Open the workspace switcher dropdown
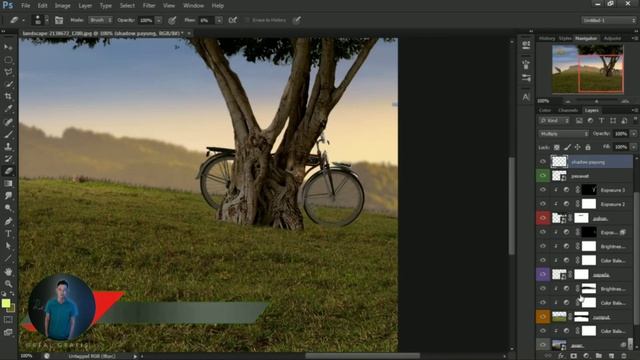The width and height of the screenshot is (640, 360). click(609, 20)
